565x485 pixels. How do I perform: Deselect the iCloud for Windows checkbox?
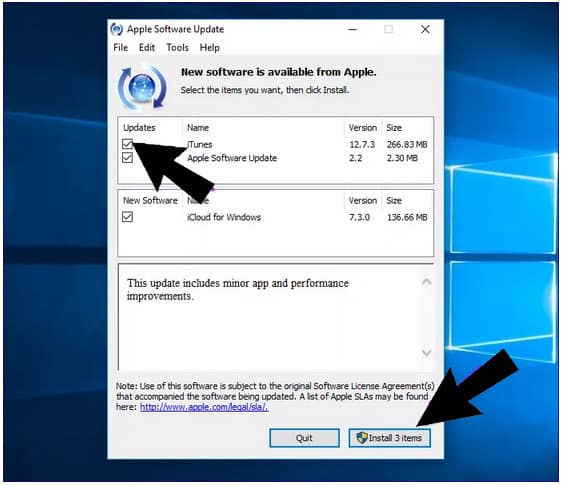(127, 217)
